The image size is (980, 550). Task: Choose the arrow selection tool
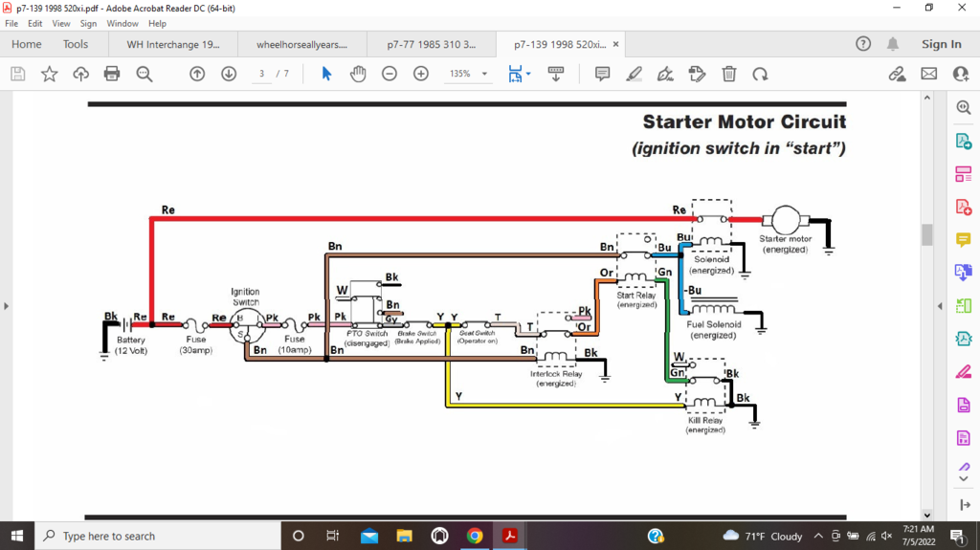326,74
